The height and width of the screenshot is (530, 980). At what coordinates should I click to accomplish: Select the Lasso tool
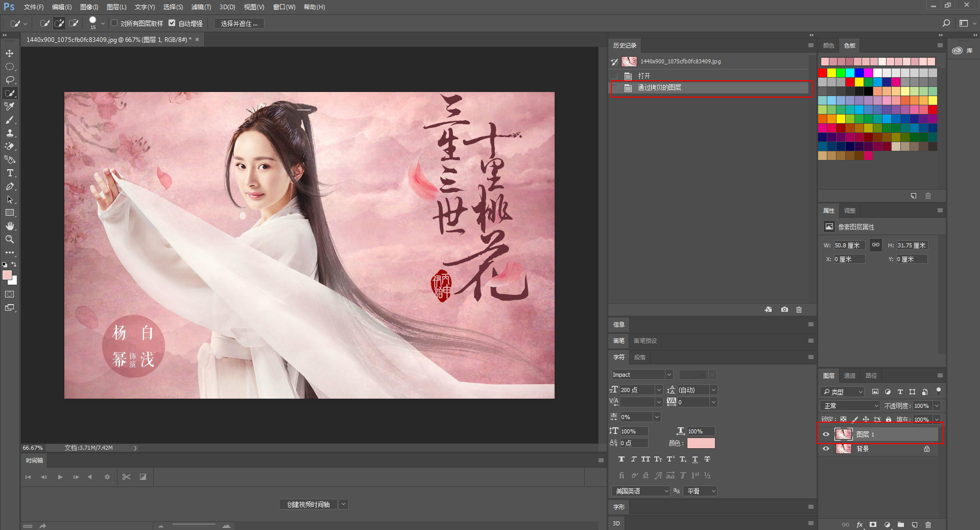pyautogui.click(x=10, y=80)
